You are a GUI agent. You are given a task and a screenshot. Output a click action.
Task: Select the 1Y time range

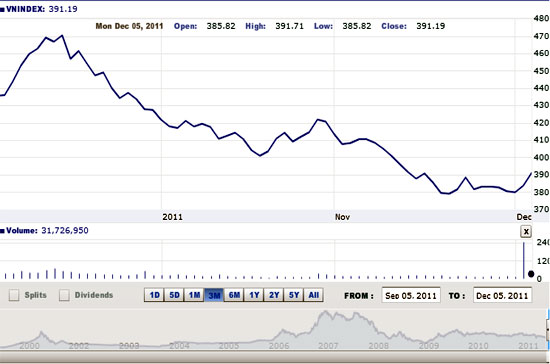pyautogui.click(x=254, y=295)
